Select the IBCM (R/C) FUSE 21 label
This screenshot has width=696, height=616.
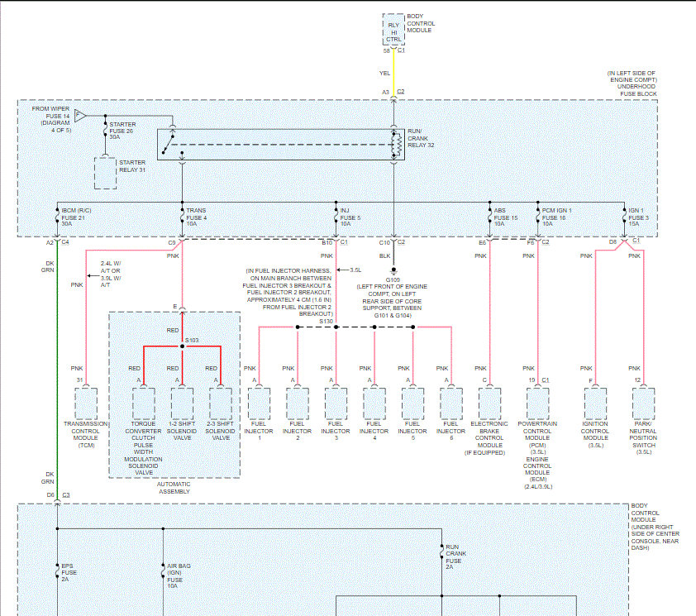point(76,217)
